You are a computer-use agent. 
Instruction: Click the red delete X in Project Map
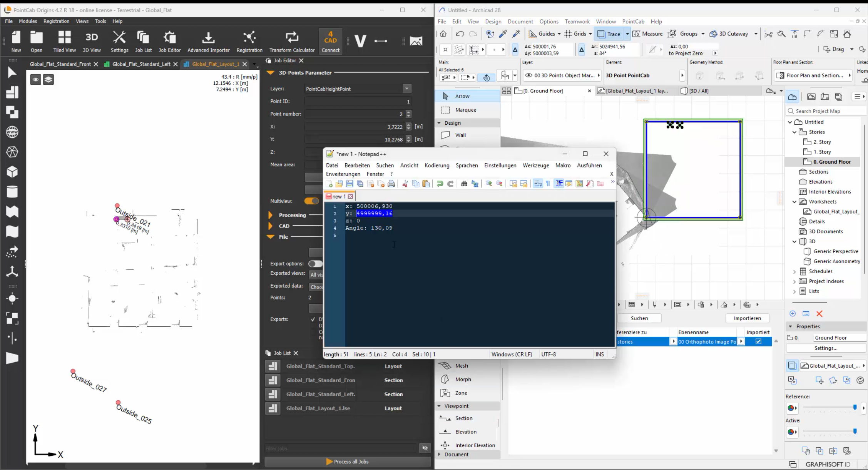coord(819,314)
